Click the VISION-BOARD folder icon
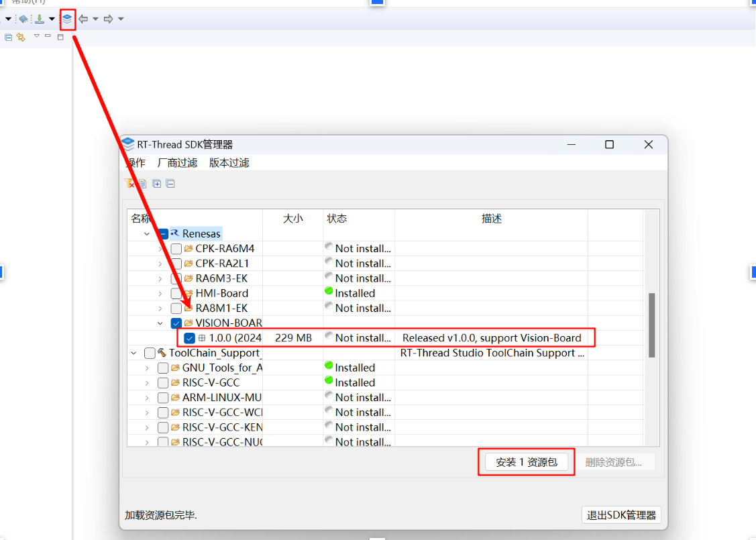The image size is (756, 540). click(x=188, y=323)
